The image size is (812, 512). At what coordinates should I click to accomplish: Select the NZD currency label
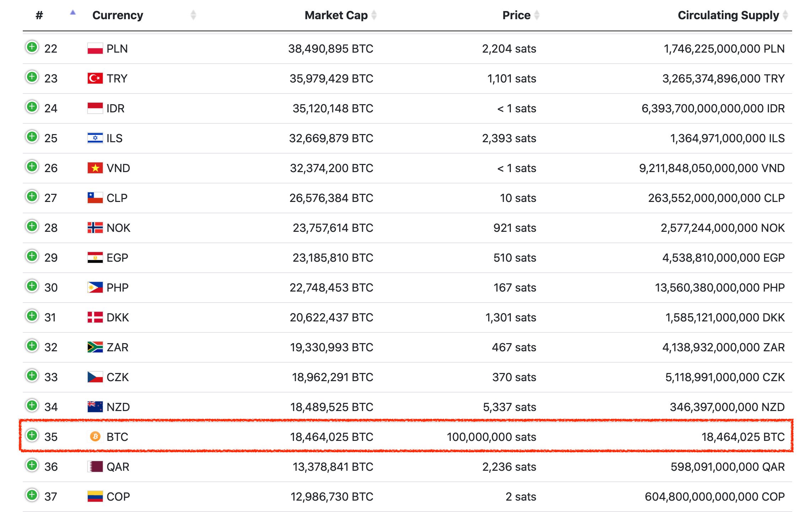[x=118, y=407]
